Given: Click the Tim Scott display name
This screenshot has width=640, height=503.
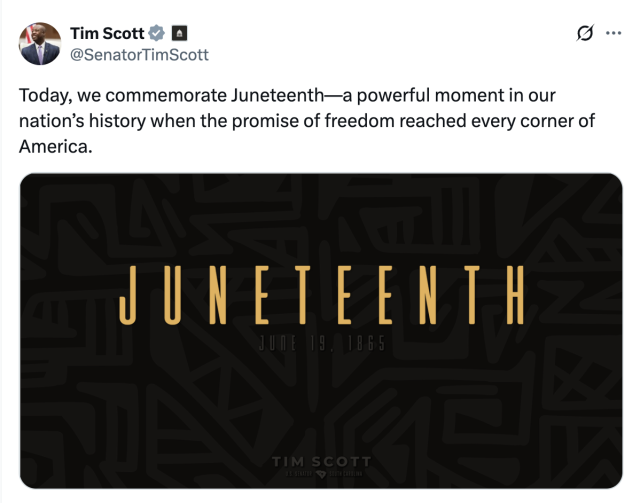Looking at the screenshot, I should pos(107,33).
